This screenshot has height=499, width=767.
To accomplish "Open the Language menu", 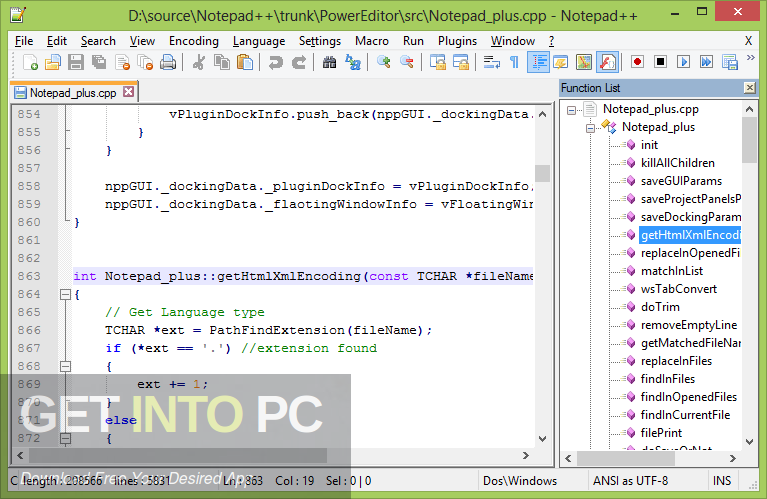I will coord(259,41).
